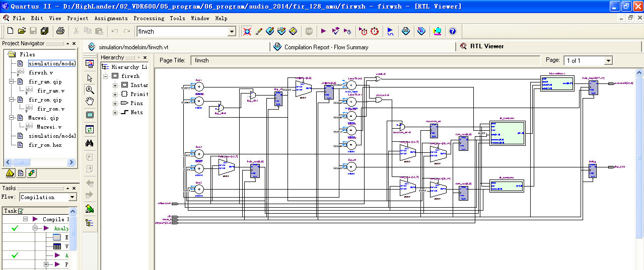This screenshot has width=644, height=270.
Task: Expand the Pins node in Hierarchy
Action: pyautogui.click(x=115, y=103)
